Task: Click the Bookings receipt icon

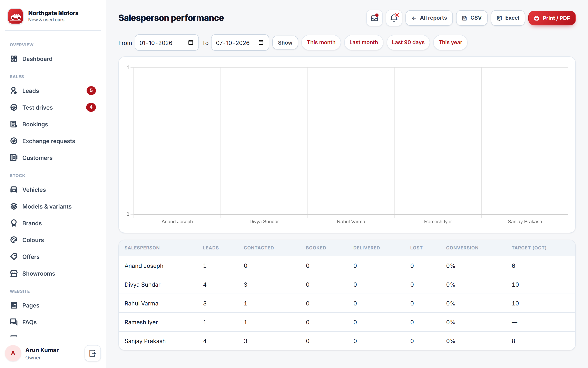Action: coord(14,124)
